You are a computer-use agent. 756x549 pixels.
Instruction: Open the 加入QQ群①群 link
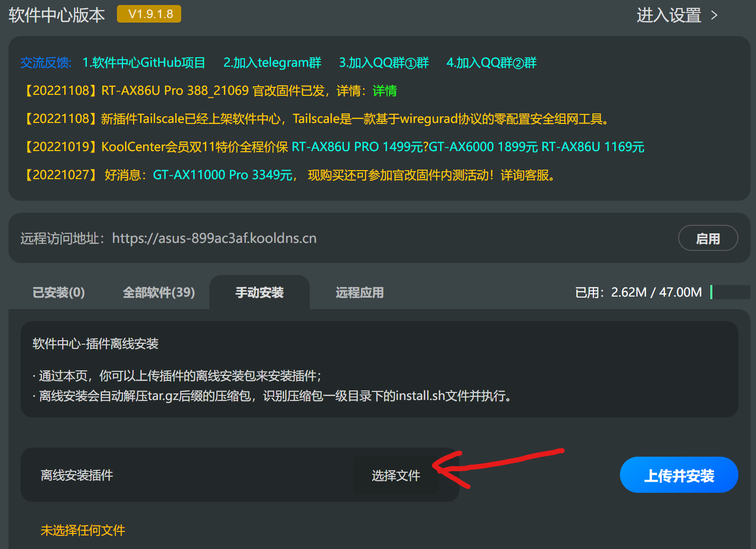pyautogui.click(x=384, y=63)
